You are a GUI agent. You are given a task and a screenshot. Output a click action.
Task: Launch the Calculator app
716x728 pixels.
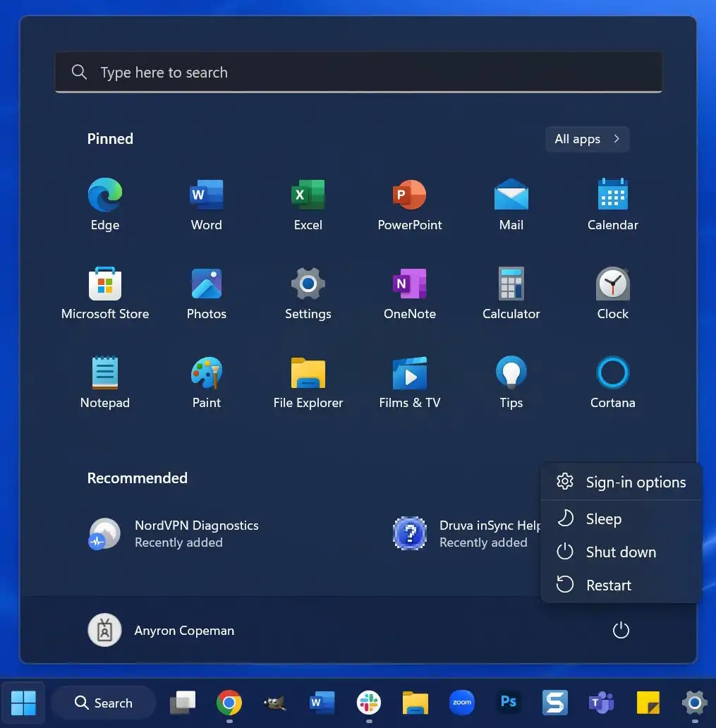tap(511, 293)
